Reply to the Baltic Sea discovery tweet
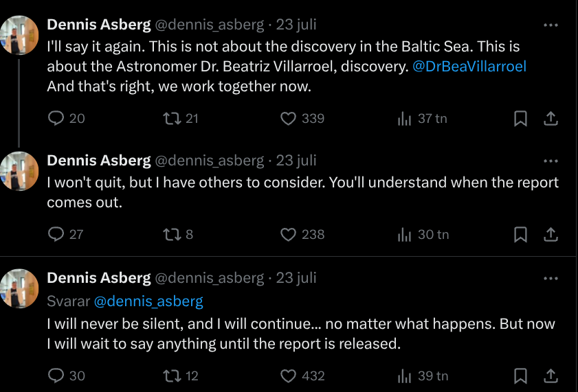Image resolution: width=578 pixels, height=392 pixels. (56, 119)
